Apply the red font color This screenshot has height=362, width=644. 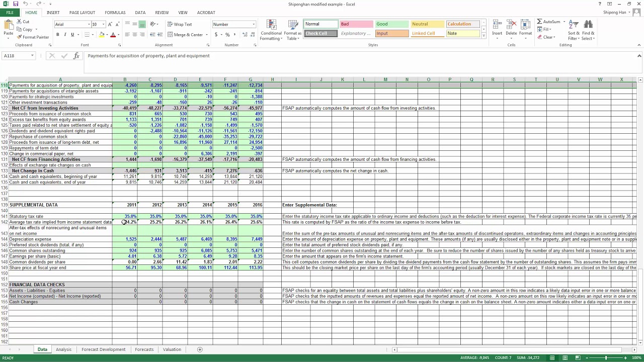click(x=113, y=35)
